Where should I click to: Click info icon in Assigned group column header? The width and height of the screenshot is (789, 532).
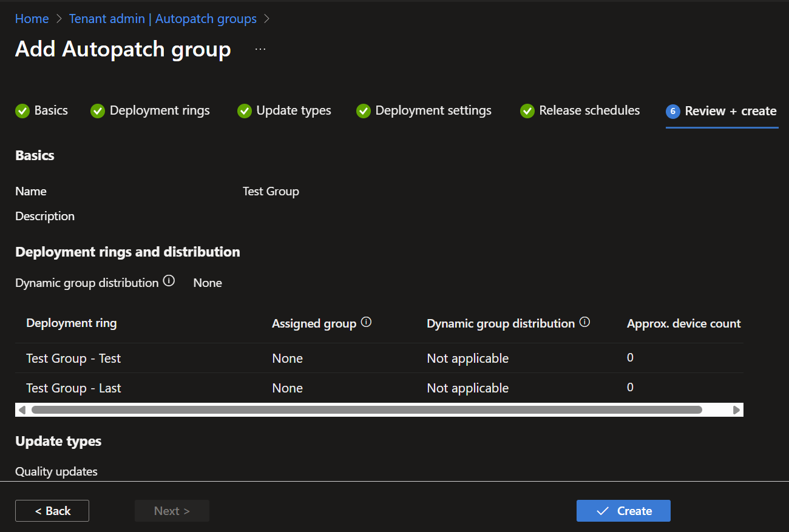pos(366,322)
